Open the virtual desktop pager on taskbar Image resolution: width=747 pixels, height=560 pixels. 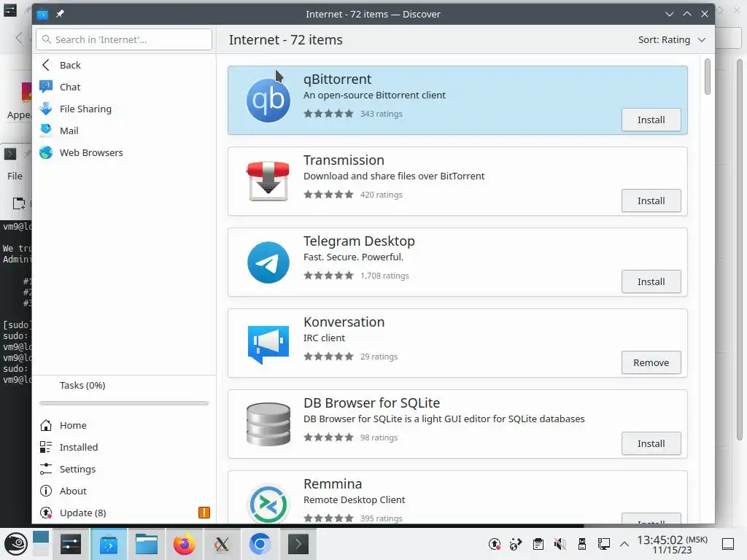[x=41, y=543]
